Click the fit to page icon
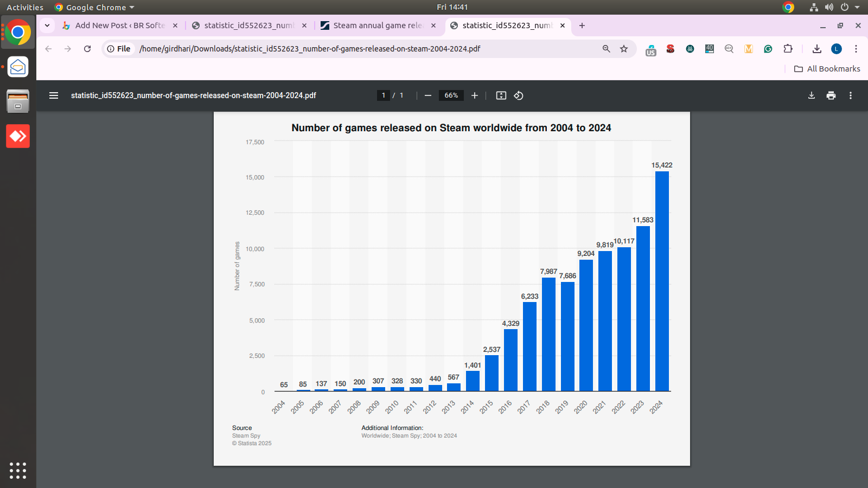The height and width of the screenshot is (488, 868). (501, 95)
